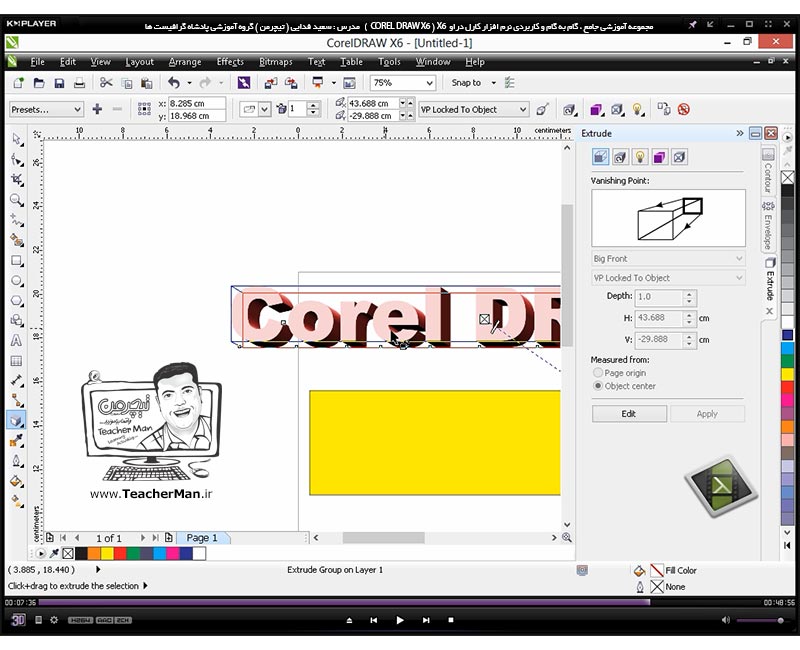The image size is (800, 650).
Task: Play the video in KMPlayer
Action: coord(399,620)
